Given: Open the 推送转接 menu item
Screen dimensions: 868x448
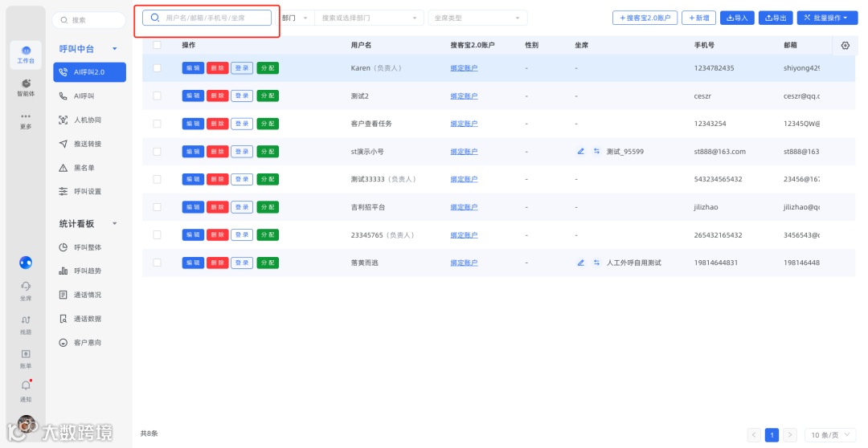Looking at the screenshot, I should pos(90,144).
